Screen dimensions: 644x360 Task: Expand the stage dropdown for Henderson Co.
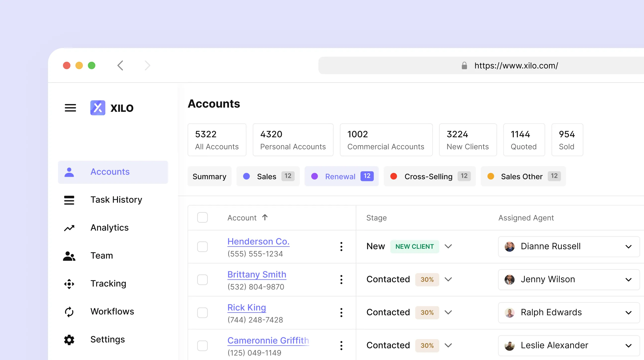click(448, 246)
